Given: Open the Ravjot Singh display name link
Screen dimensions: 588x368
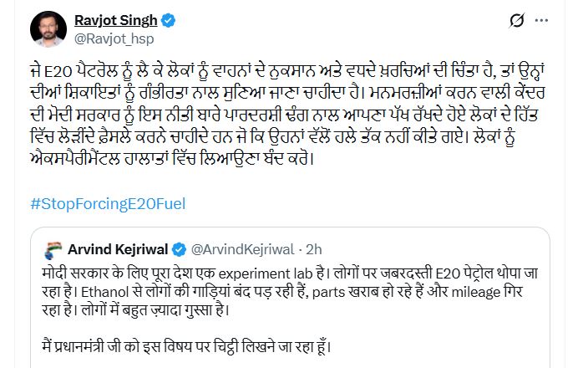Looking at the screenshot, I should point(115,20).
